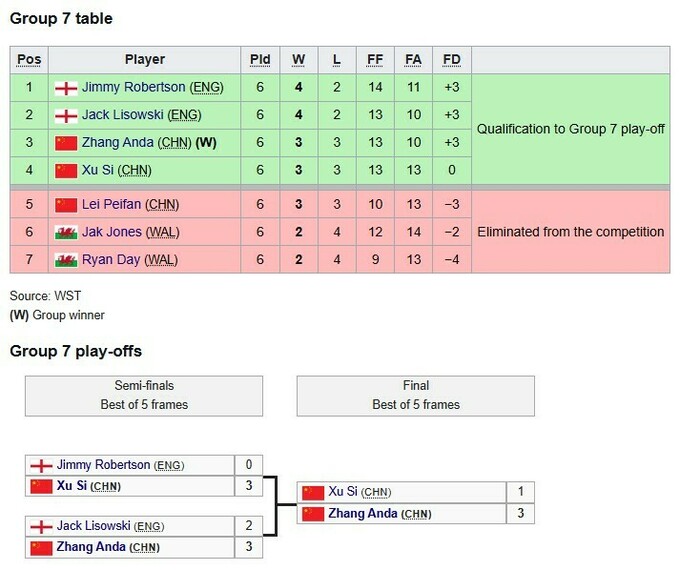Click Wales flag beside Jak Jones

click(66, 232)
